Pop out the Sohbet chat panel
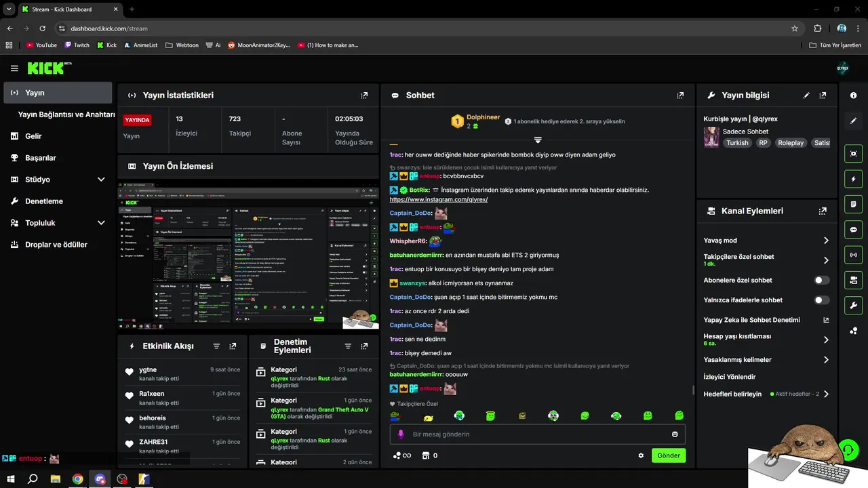The height and width of the screenshot is (488, 868). tap(680, 96)
